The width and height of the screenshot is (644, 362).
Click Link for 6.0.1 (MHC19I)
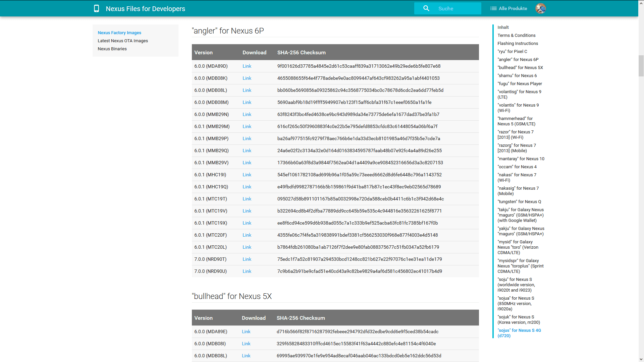coord(247,175)
